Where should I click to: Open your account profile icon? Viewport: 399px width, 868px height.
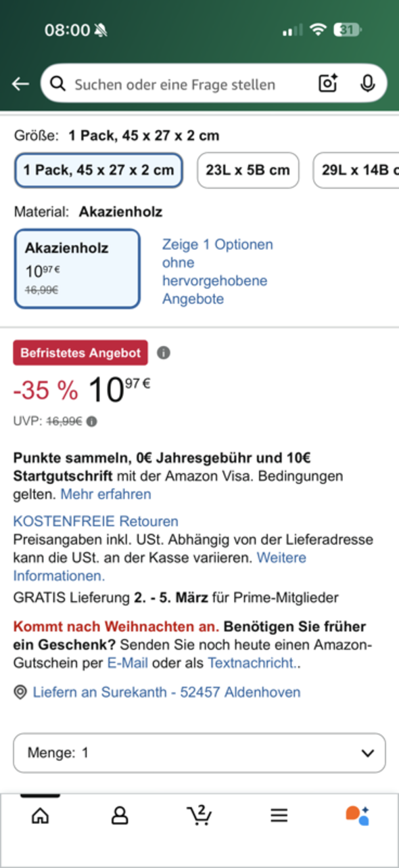click(119, 815)
